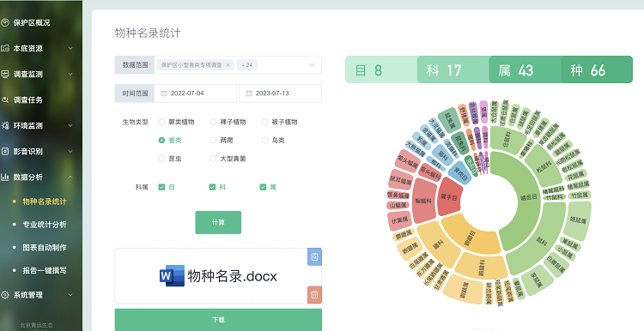Image resolution: width=644 pixels, height=331 pixels.
Task: Click the 调查任务 search icon in sidebar
Action: [x=5, y=99]
